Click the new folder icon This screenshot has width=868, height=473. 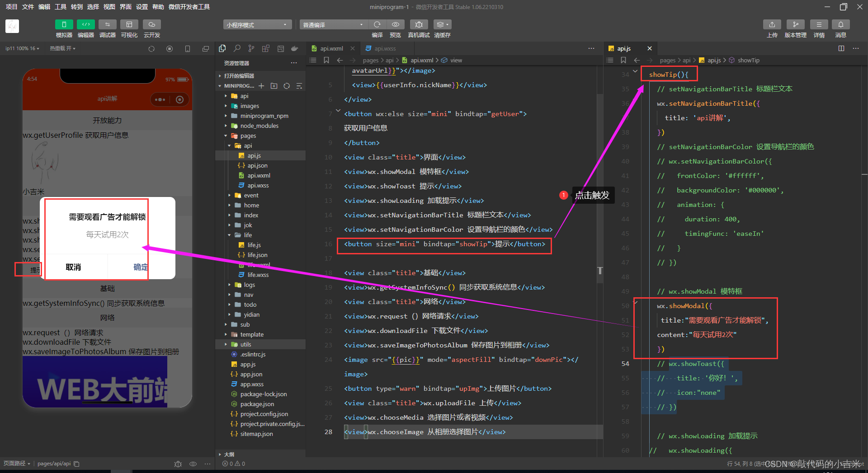pyautogui.click(x=274, y=86)
